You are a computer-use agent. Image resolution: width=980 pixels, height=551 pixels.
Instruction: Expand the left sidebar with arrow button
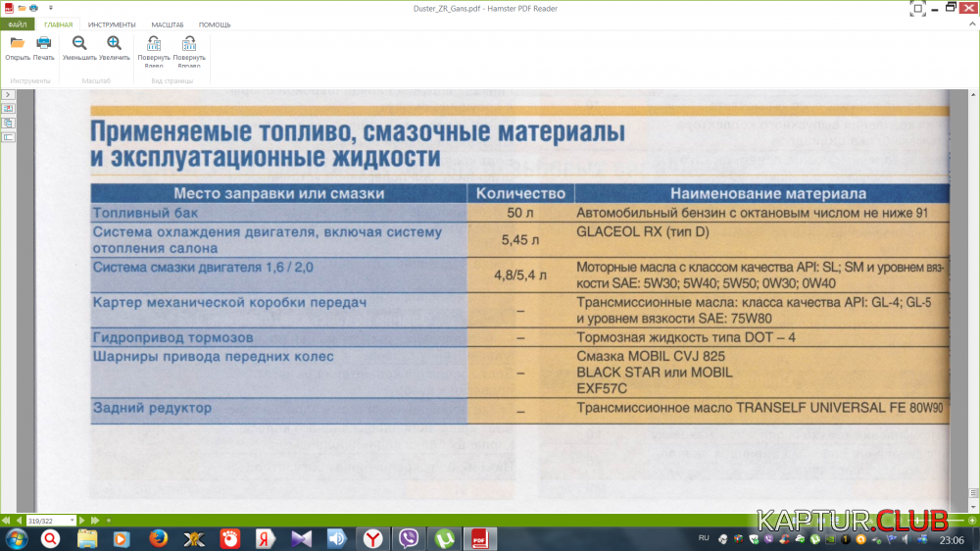click(8, 93)
